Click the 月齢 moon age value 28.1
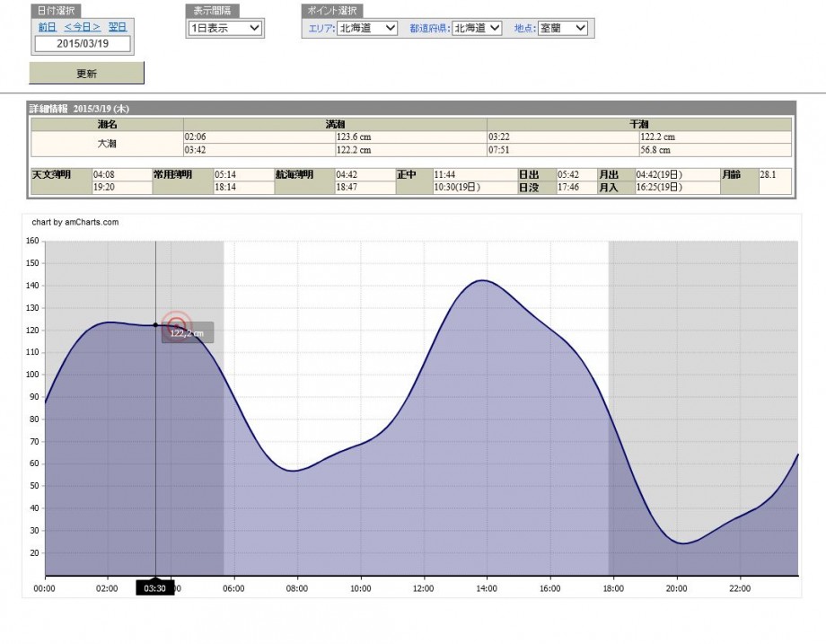This screenshot has width=826, height=644. [768, 174]
